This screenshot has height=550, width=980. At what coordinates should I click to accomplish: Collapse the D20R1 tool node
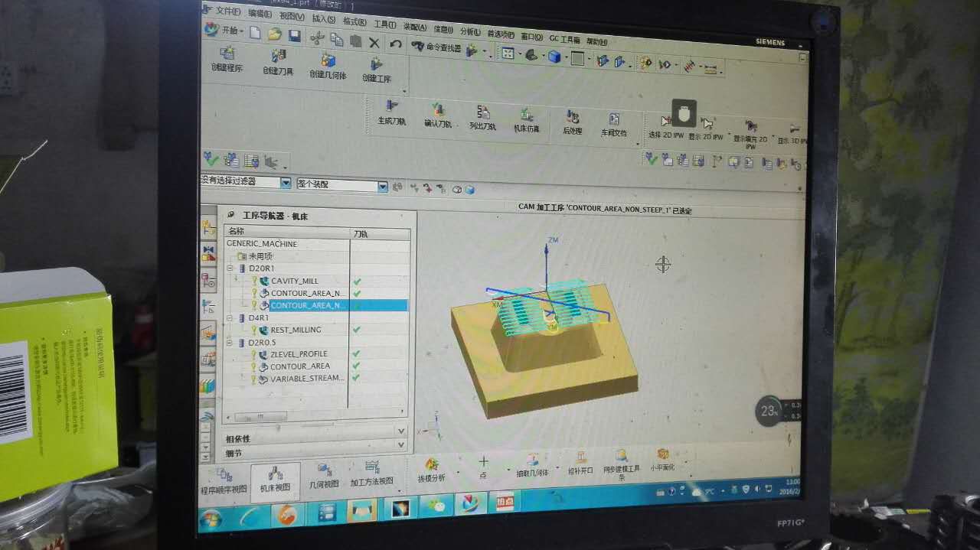point(230,268)
